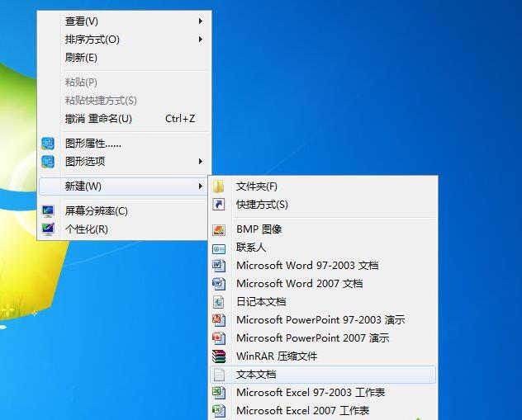Expand the 图形选项 submenu arrow
Image resolution: width=522 pixels, height=420 pixels.
click(x=201, y=161)
